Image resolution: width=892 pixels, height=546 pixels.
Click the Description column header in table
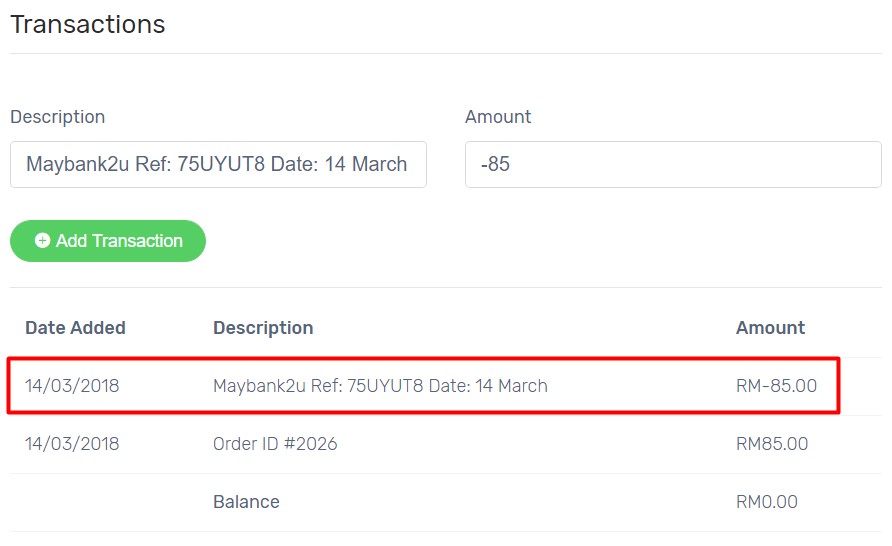coord(263,328)
